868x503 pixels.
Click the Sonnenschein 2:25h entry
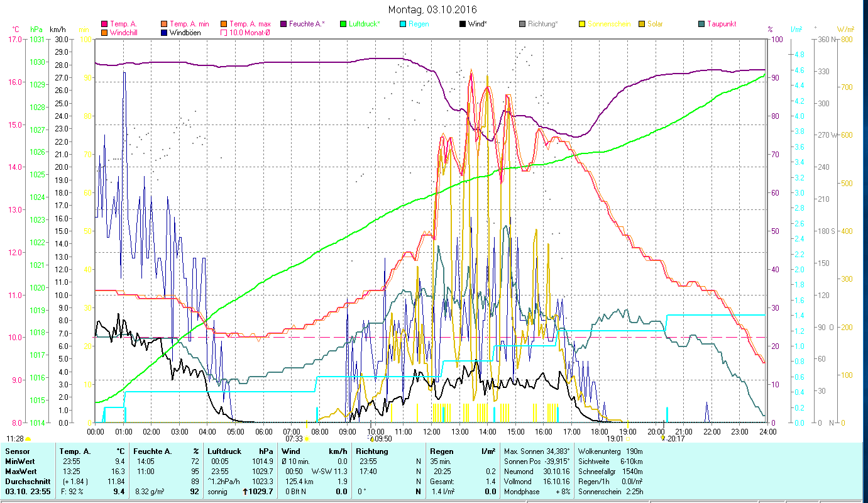click(x=610, y=492)
